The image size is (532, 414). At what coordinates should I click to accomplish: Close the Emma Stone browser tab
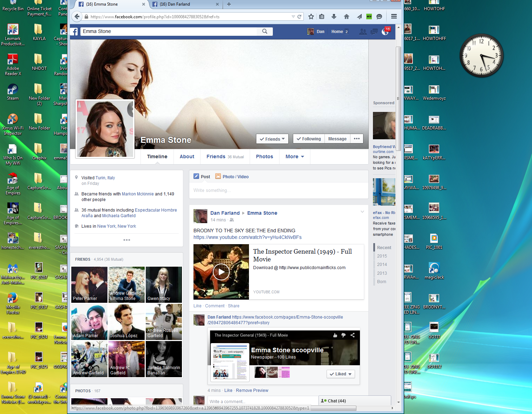coord(144,4)
